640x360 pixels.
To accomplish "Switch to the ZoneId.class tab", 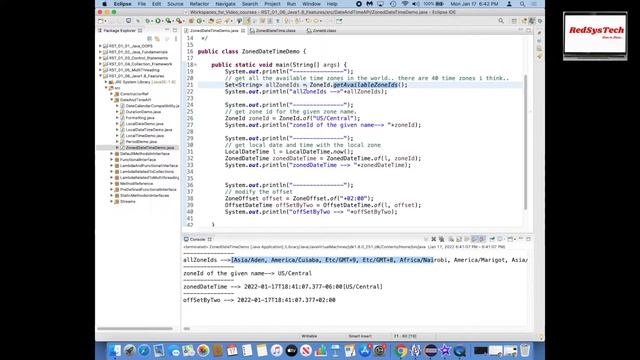I will click(x=324, y=31).
